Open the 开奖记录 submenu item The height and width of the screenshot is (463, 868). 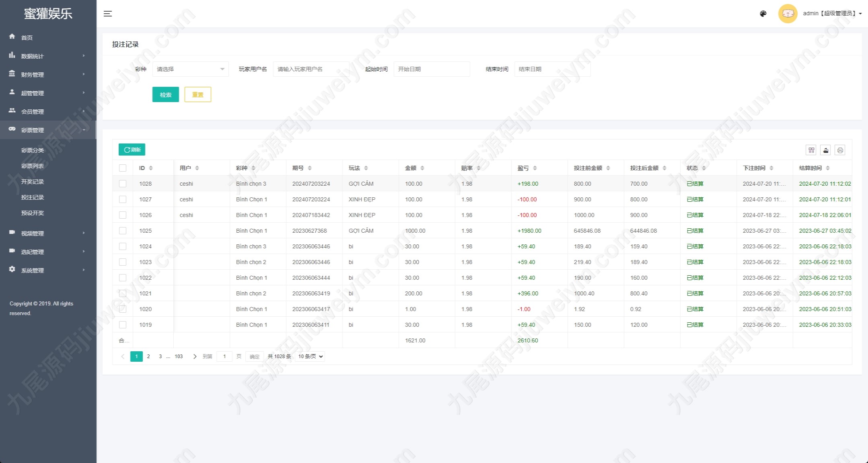tap(33, 182)
